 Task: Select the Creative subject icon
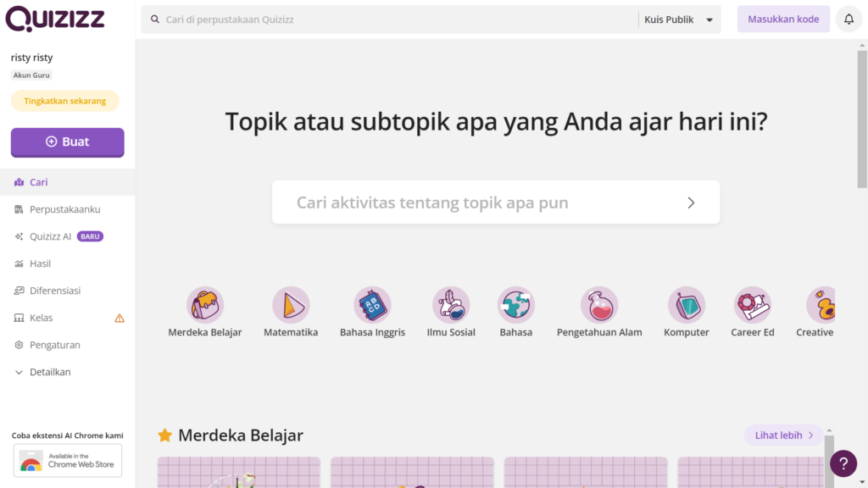pyautogui.click(x=821, y=305)
